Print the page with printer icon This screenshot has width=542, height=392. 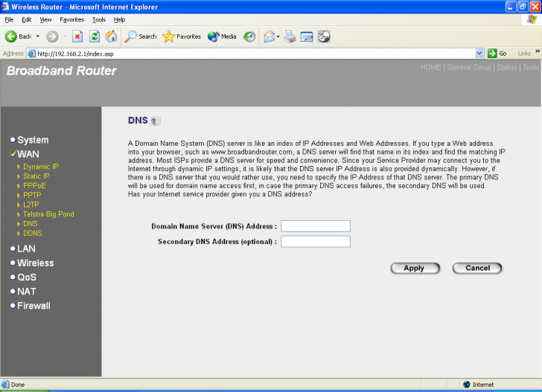290,36
